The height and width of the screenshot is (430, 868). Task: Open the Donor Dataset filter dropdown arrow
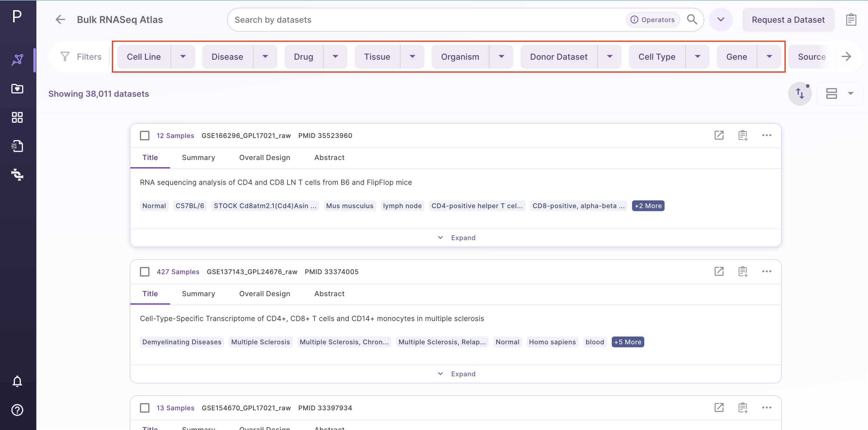click(610, 57)
